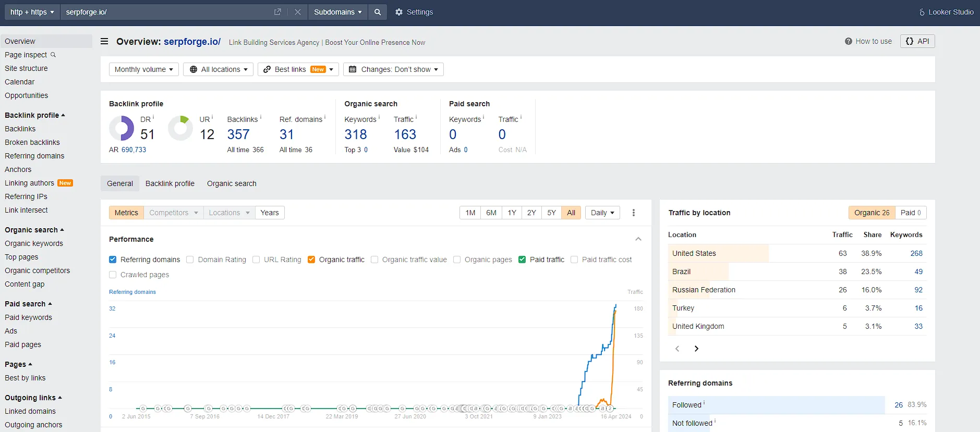Image resolution: width=980 pixels, height=432 pixels.
Task: Open Looker Studio link icon
Action: point(922,12)
